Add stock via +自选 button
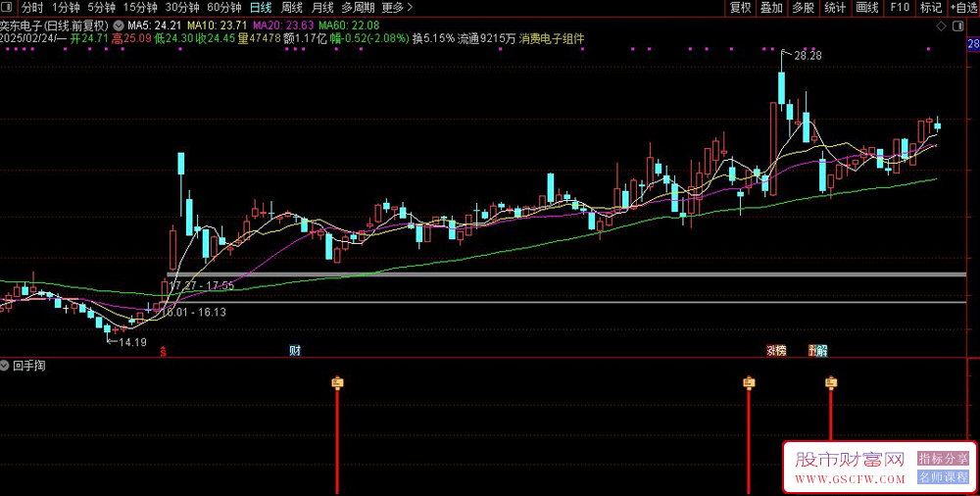This screenshot has width=980, height=496. [x=963, y=8]
